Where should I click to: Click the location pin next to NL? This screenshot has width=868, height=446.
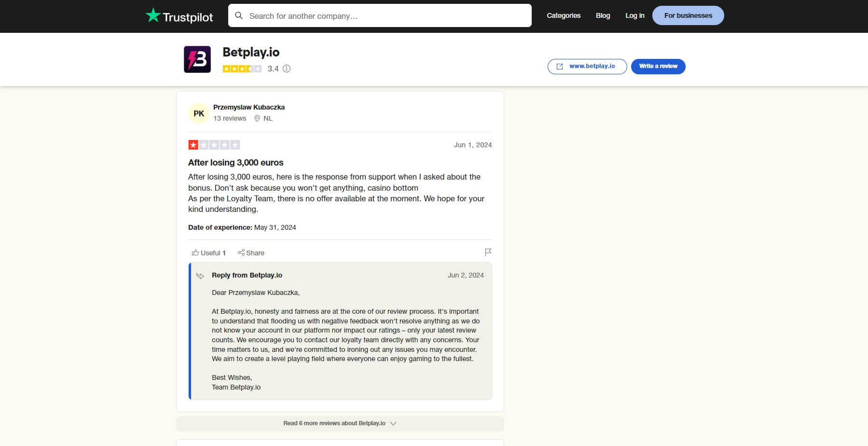click(x=257, y=118)
